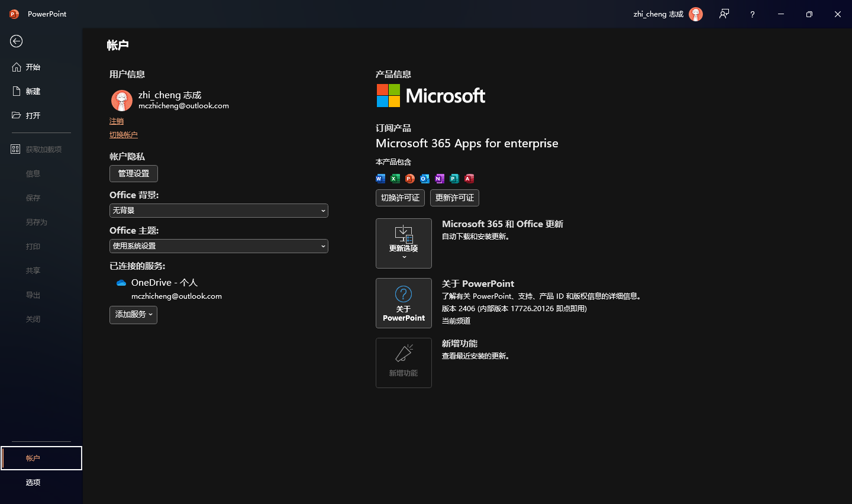Click the Word app icon

point(380,179)
